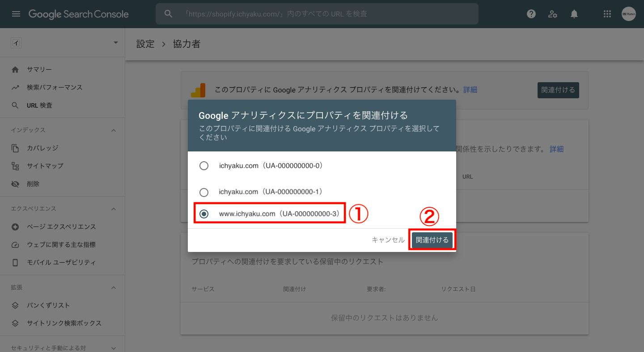The width and height of the screenshot is (644, 352).
Task: Click the URL column header
Action: 467,177
